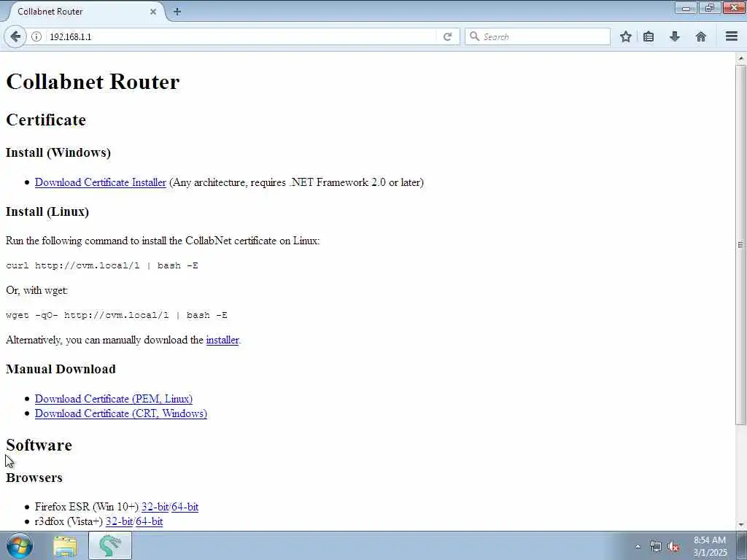
Task: Click the scrollbar up arrow
Action: click(x=740, y=58)
